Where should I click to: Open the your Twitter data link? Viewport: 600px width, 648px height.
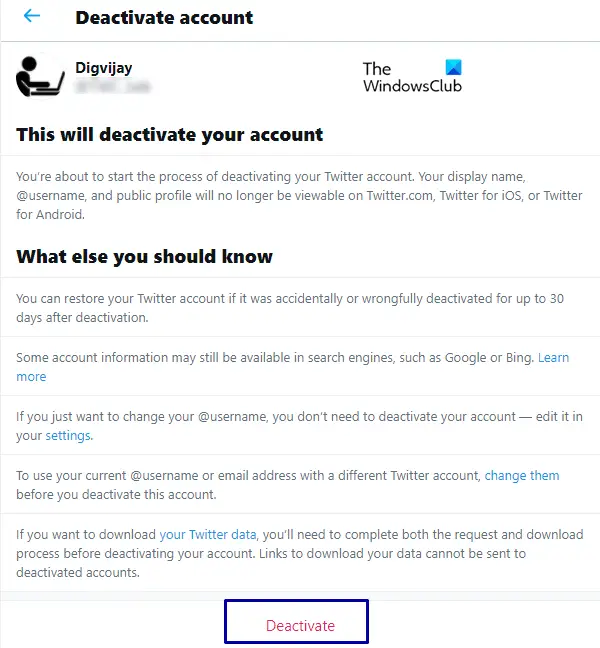207,534
